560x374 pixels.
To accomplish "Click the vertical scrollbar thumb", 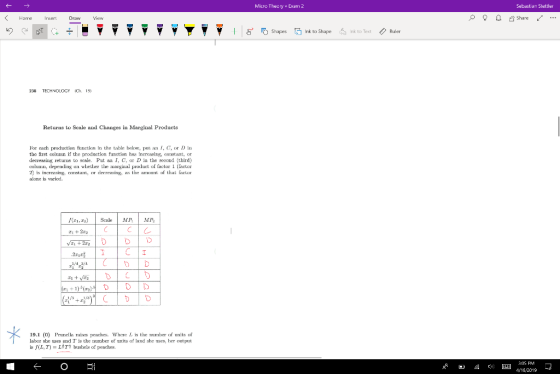I will tap(558, 126).
